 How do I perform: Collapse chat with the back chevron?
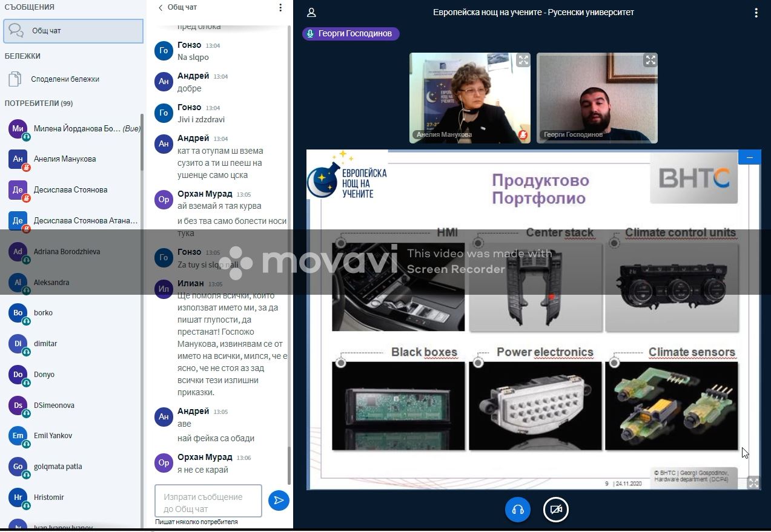[x=160, y=7]
